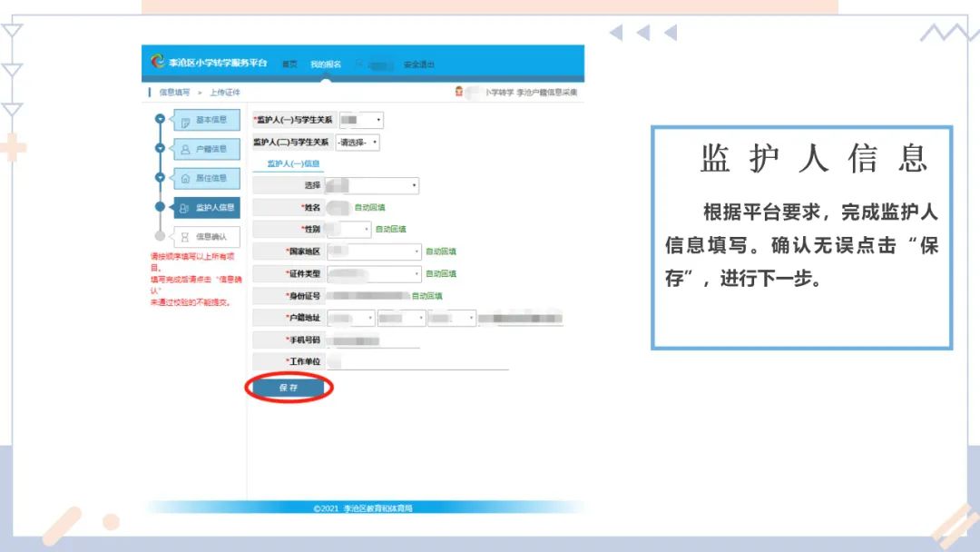Viewport: 980px width, 552px height.
Task: Click the home icon on 居住信息 step
Action: 184,179
